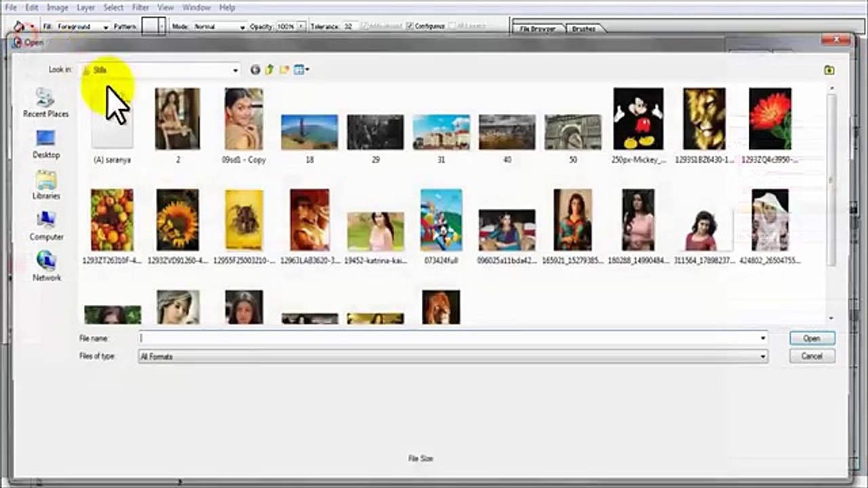This screenshot has width=868, height=488.
Task: Expand the File name dropdown arrow
Action: coord(763,338)
